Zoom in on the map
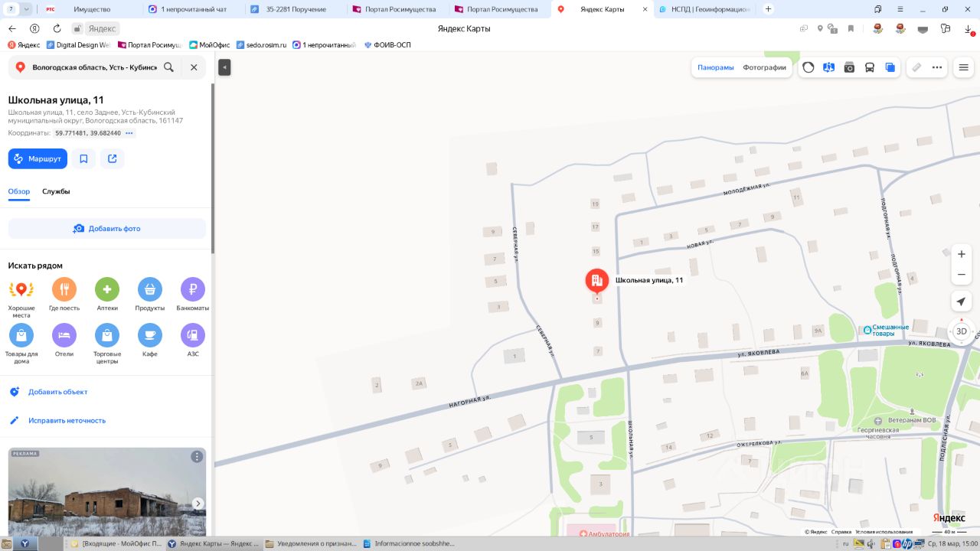Viewport: 980px width, 551px height. click(x=962, y=254)
